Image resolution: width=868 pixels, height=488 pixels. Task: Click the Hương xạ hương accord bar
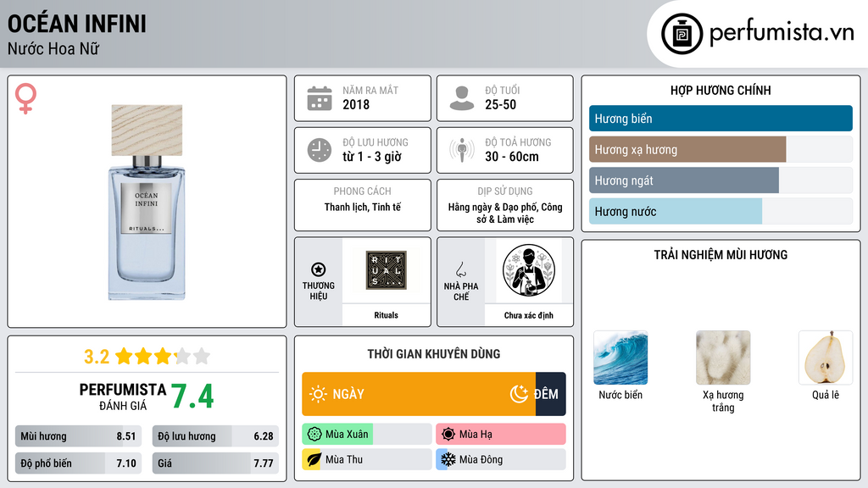pos(721,149)
